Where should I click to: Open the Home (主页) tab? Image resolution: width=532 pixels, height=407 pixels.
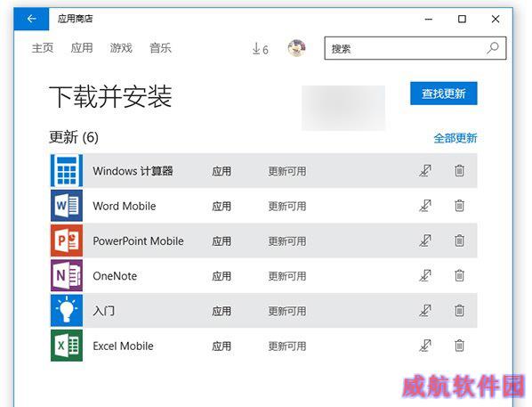(43, 48)
